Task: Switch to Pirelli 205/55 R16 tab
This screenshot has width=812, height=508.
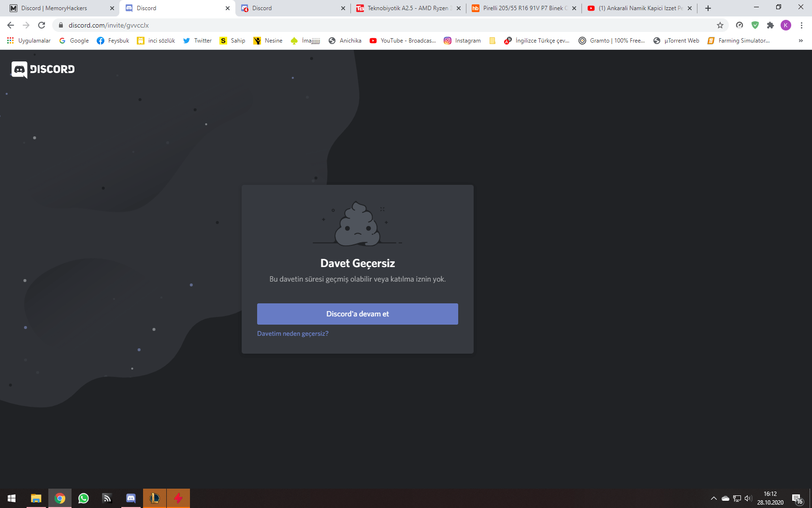Action: coord(524,8)
